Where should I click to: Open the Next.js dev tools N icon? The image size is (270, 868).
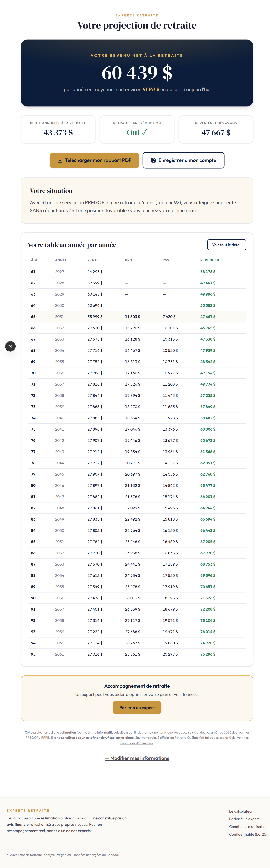coord(10,346)
